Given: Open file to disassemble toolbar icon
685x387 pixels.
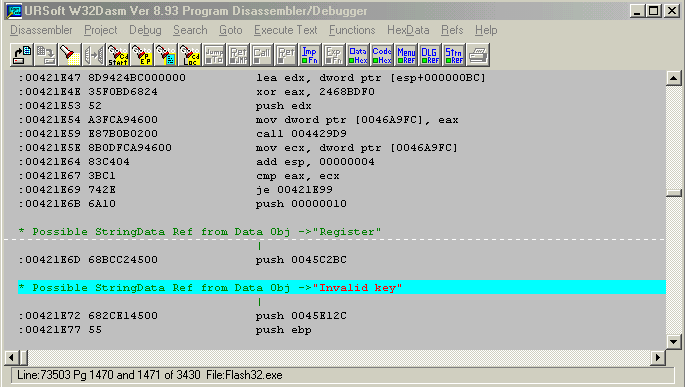Looking at the screenshot, I should click(x=21, y=55).
